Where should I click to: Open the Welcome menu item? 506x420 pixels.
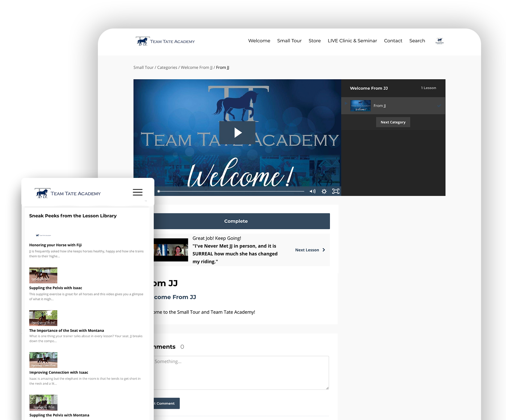click(259, 41)
